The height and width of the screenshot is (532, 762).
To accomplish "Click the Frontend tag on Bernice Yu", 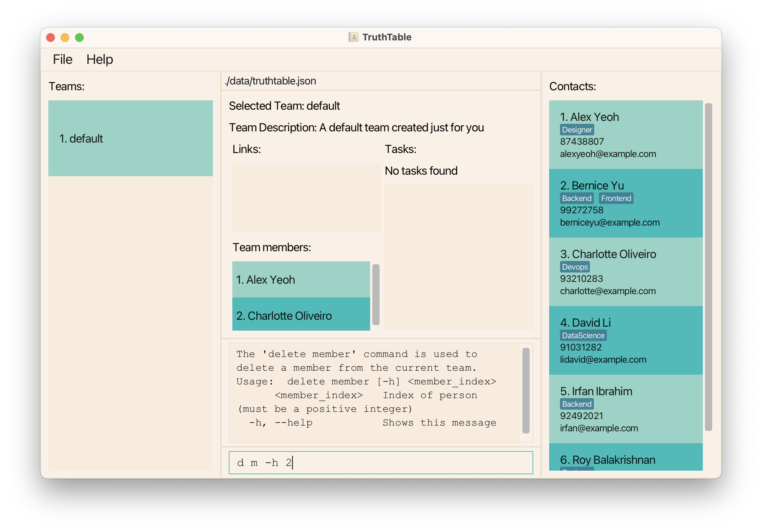I will pos(616,198).
